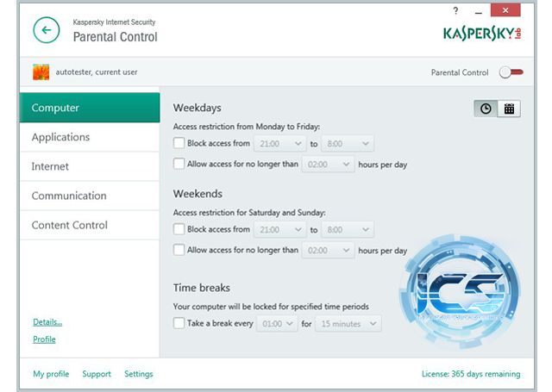Open the Support link
This screenshot has width=552, height=392.
[x=97, y=374]
